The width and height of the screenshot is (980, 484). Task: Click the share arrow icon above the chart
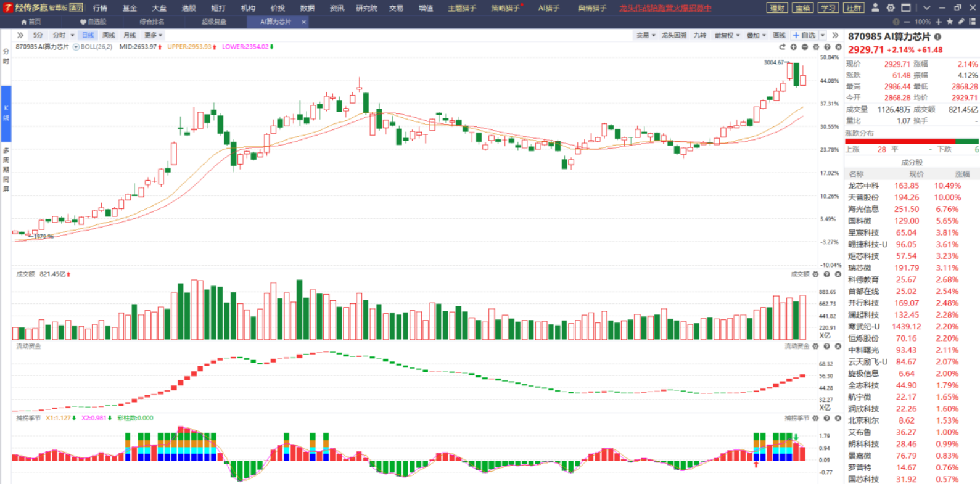click(x=782, y=47)
